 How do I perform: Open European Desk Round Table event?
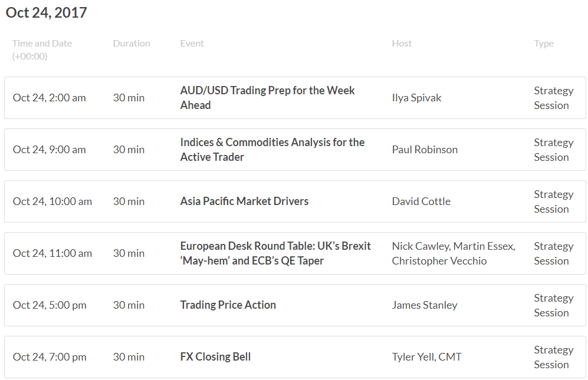(275, 253)
